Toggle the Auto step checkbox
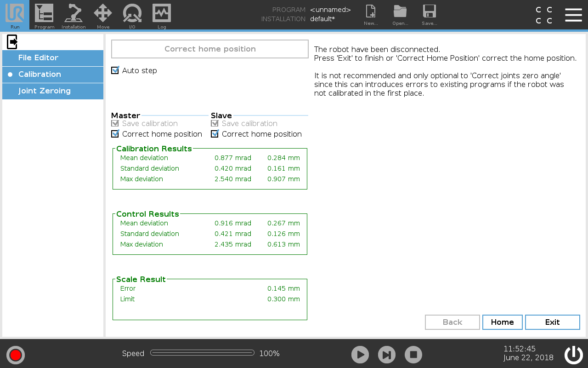 coord(115,70)
